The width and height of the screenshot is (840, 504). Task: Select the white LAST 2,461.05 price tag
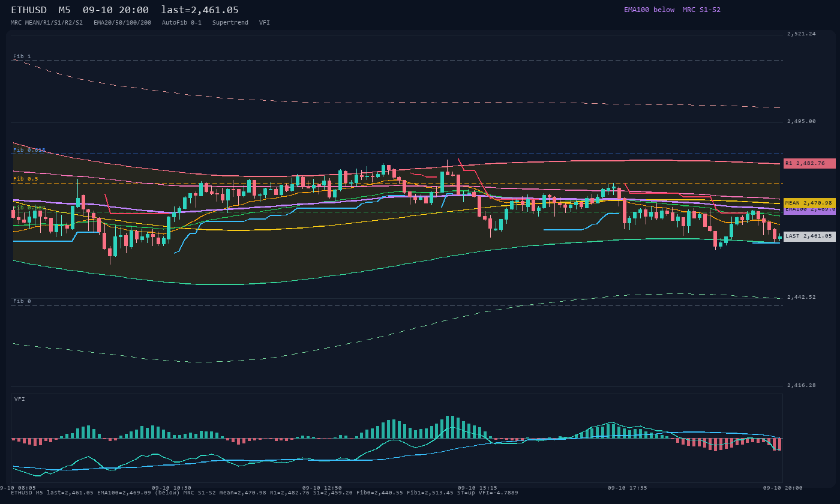(809, 236)
